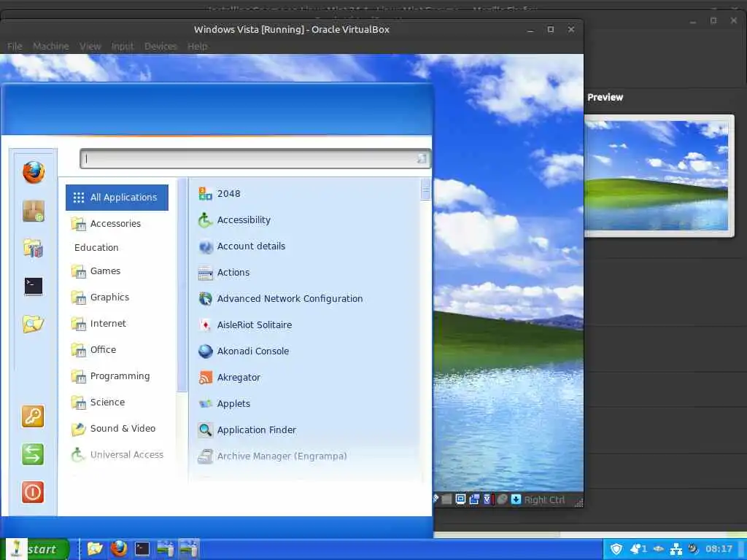Click the start button on the taskbar

(36, 549)
